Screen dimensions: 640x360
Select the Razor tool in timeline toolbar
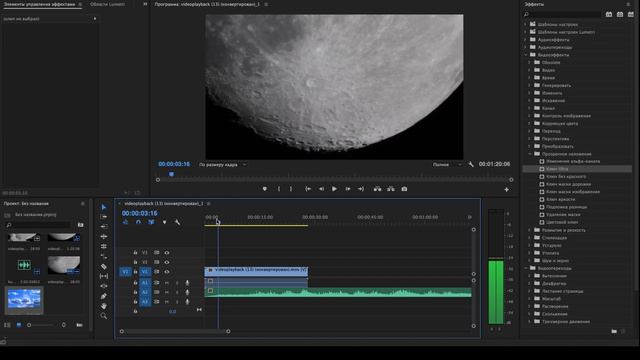click(x=104, y=267)
